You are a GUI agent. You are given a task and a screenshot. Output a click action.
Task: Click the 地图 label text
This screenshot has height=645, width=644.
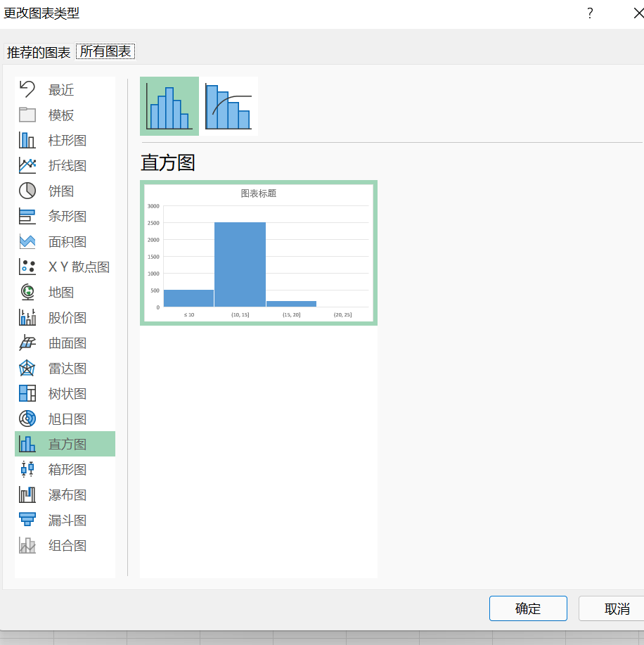click(x=61, y=292)
